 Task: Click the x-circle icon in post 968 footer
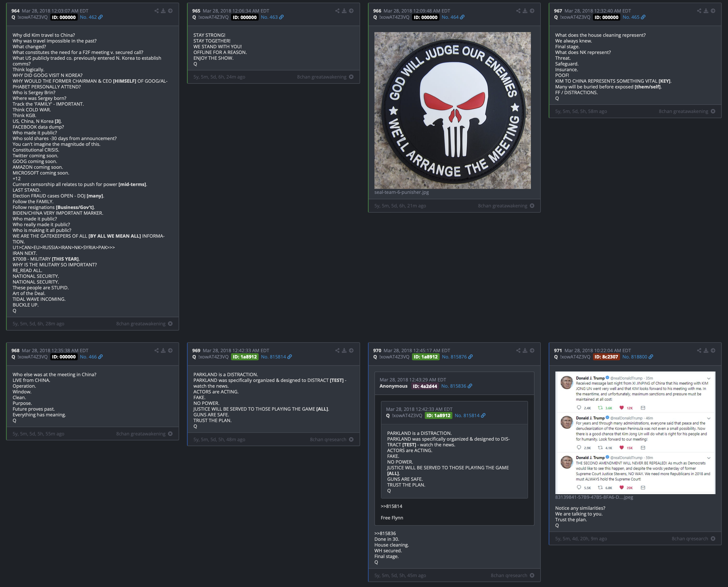point(170,434)
